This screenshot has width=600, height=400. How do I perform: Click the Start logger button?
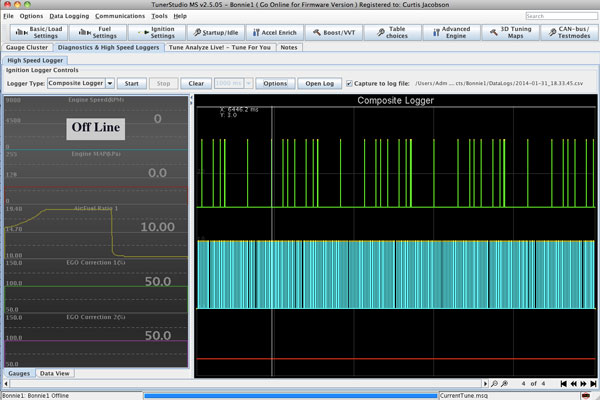(x=132, y=83)
